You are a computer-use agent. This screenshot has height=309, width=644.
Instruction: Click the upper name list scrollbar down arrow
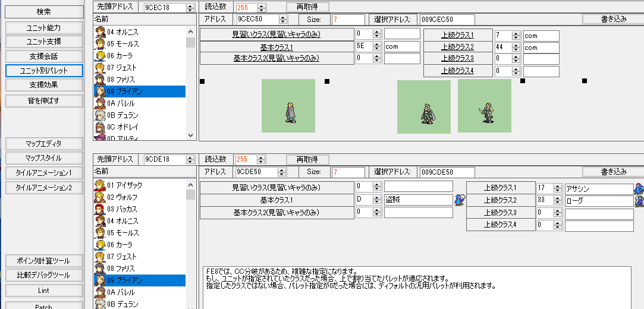click(190, 135)
